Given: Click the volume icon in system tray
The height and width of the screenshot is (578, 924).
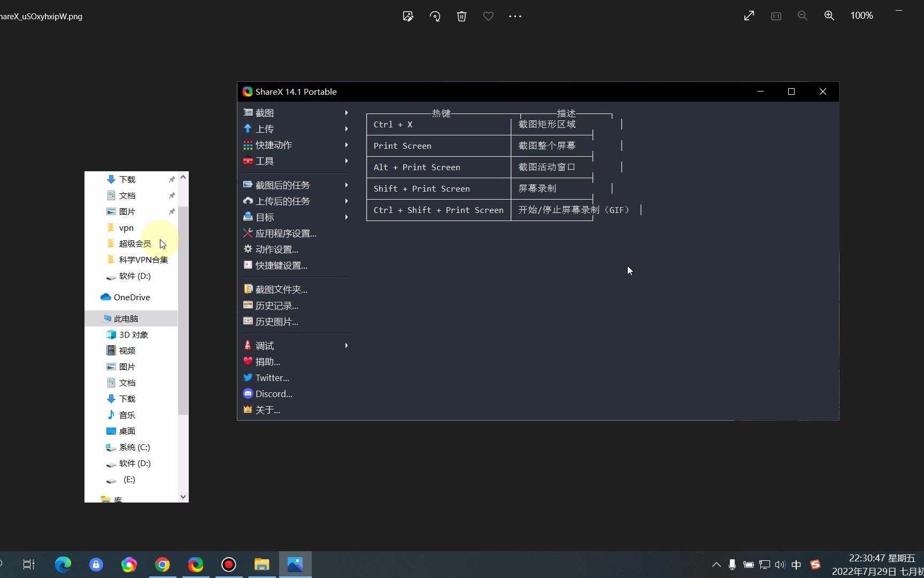Looking at the screenshot, I should (780, 565).
